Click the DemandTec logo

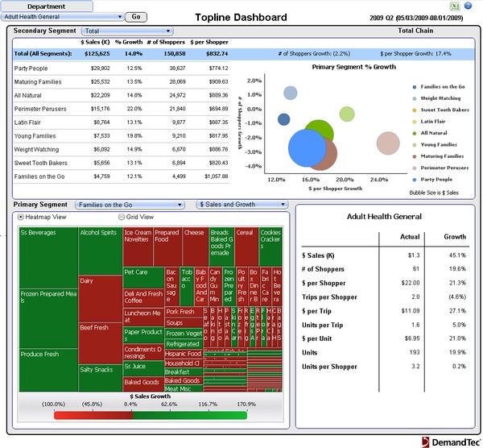450,441
